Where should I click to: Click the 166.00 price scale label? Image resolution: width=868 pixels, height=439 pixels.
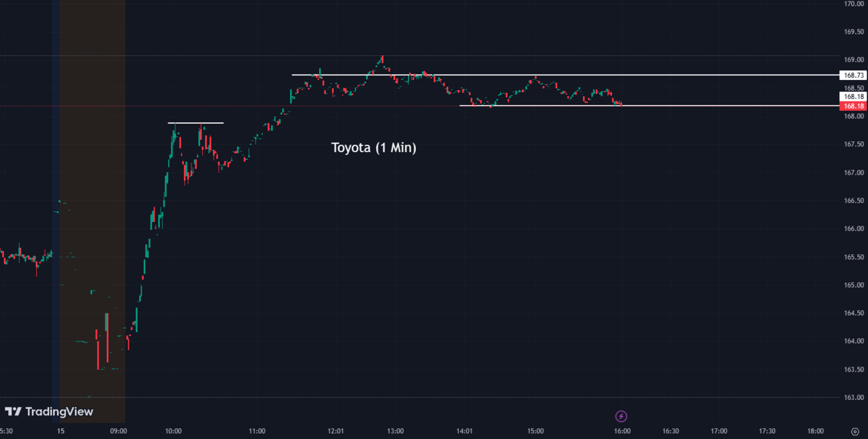pyautogui.click(x=854, y=229)
